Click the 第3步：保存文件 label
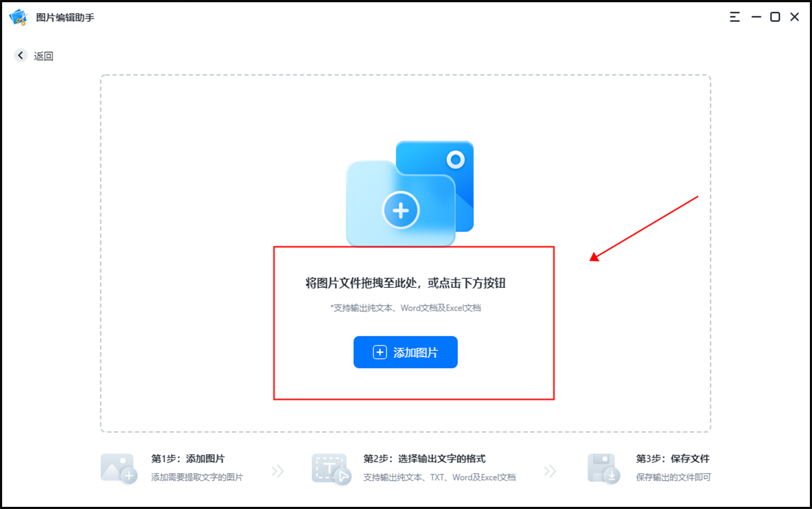 tap(673, 459)
